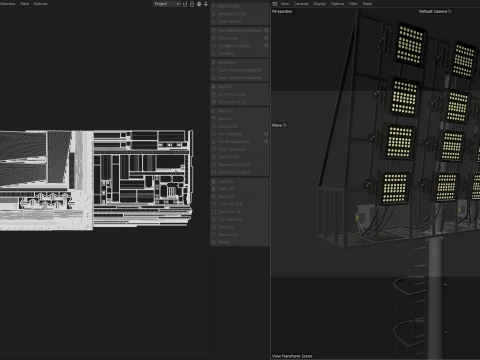Expand the Project dropdown

167,4
